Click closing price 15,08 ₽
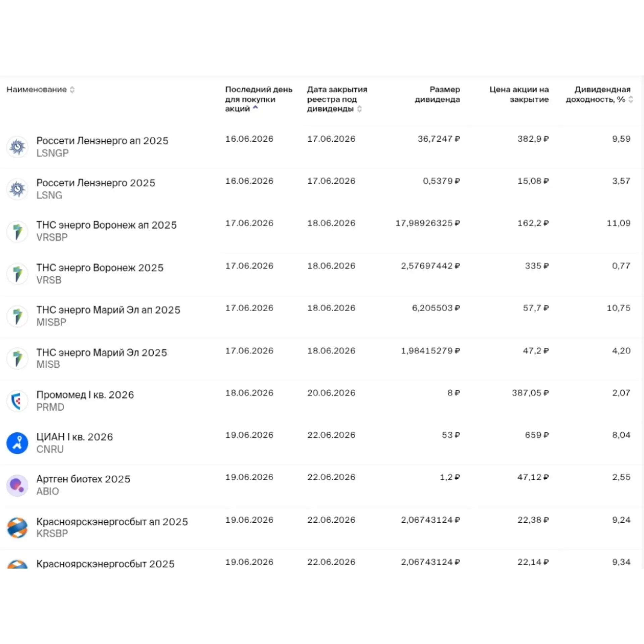 point(533,181)
